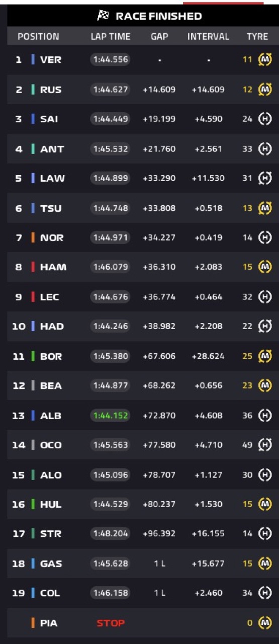
Task: Click the red team color bar next to LEC
Action: [x=33, y=297]
